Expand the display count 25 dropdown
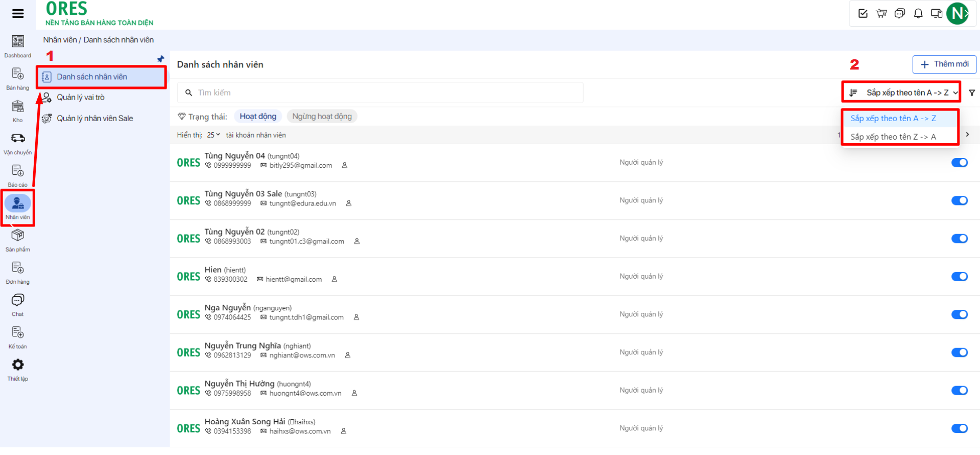Image resolution: width=980 pixels, height=455 pixels. 213,135
